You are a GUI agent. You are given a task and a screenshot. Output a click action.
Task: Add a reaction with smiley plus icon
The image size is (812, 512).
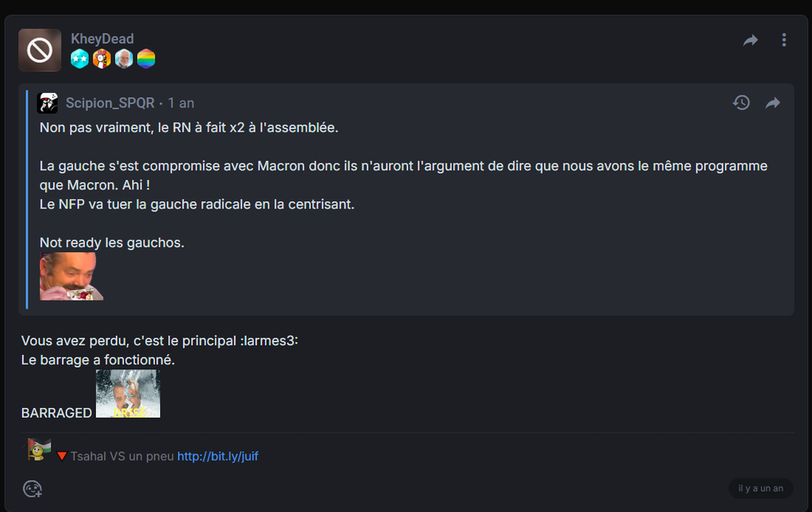coord(32,489)
